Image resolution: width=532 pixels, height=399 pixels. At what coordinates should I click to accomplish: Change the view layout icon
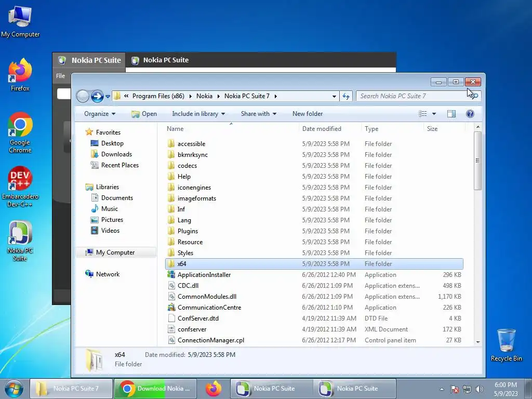pos(423,114)
